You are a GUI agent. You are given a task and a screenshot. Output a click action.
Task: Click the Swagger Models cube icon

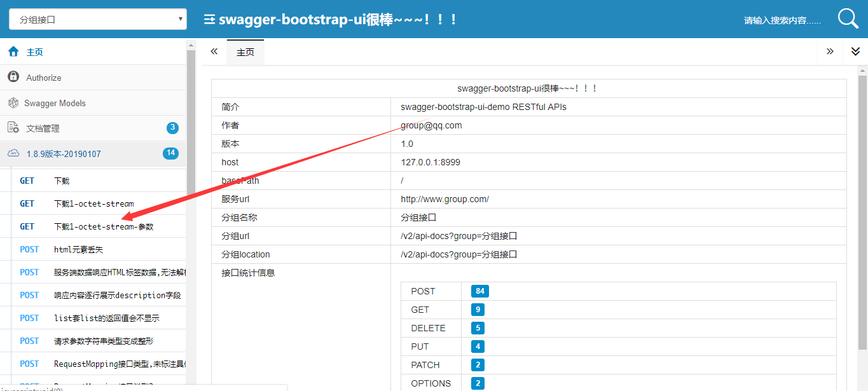tap(13, 103)
